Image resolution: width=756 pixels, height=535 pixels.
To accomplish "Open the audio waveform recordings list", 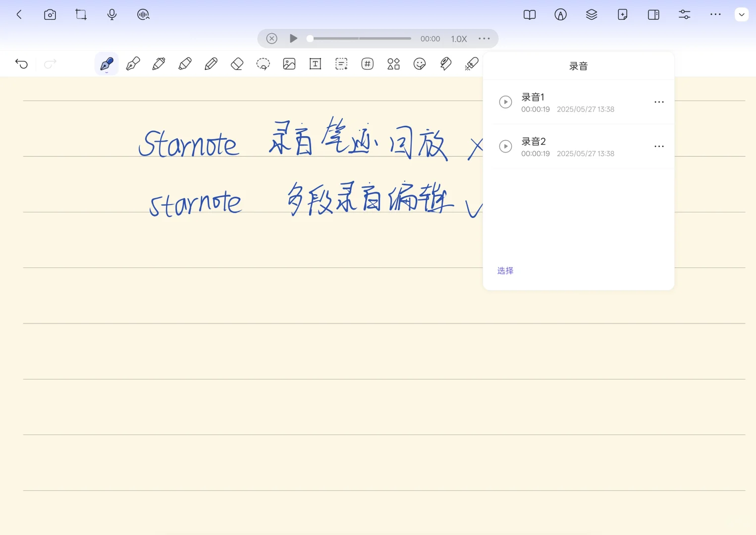I will pos(143,15).
